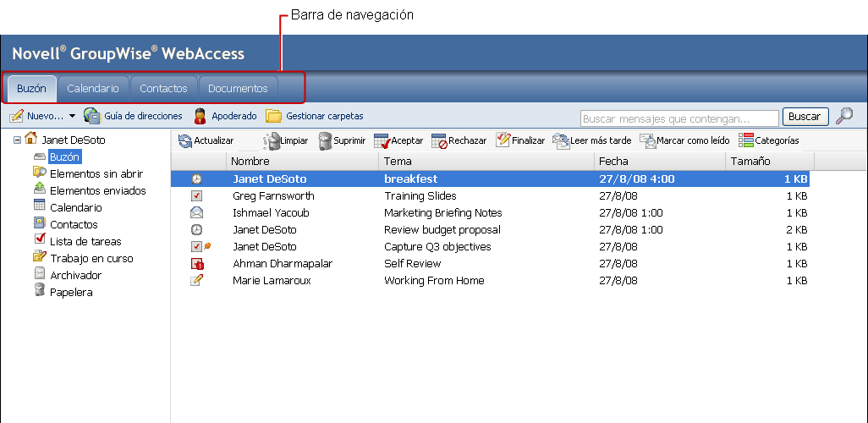Viewport: 868px width, 423px height.
Task: Click the Categorías colored list icon
Action: 746,140
